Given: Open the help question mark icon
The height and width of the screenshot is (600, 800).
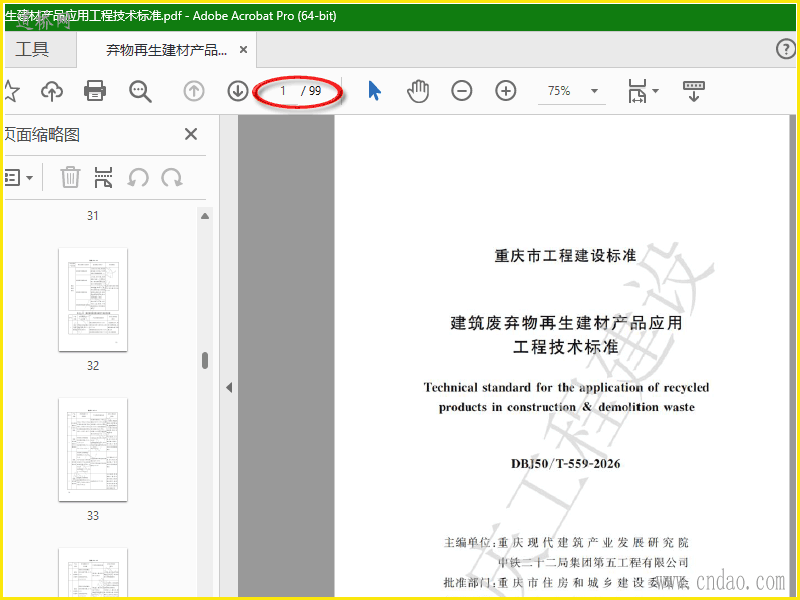Looking at the screenshot, I should pos(785,49).
